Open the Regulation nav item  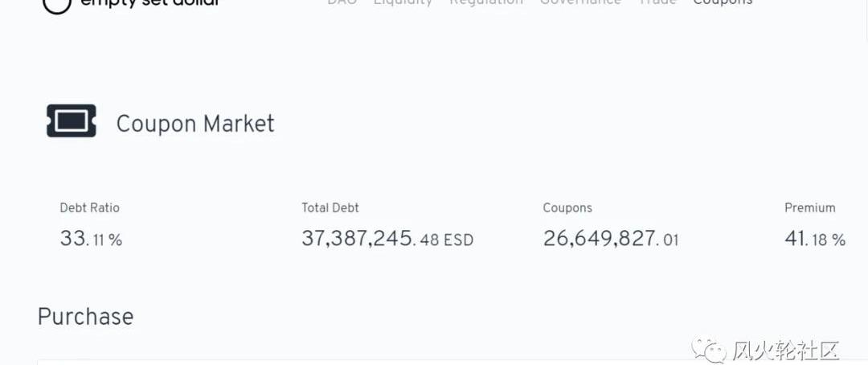(486, 2)
